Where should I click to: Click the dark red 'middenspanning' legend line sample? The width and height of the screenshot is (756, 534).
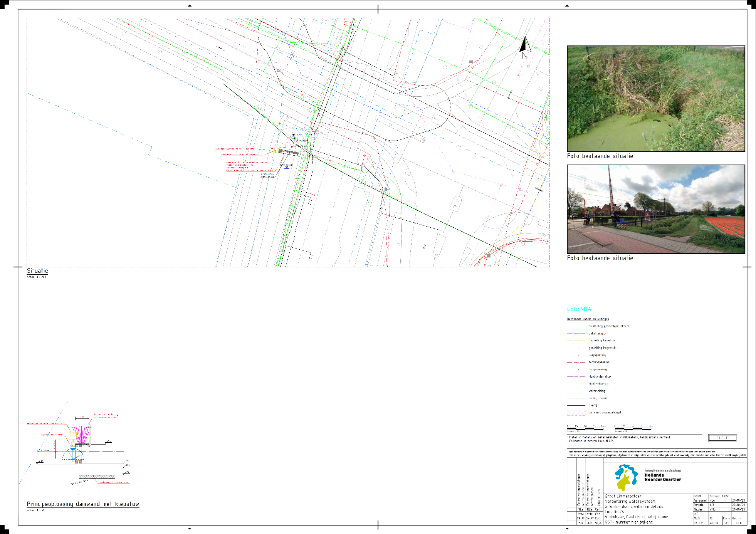coord(576,362)
